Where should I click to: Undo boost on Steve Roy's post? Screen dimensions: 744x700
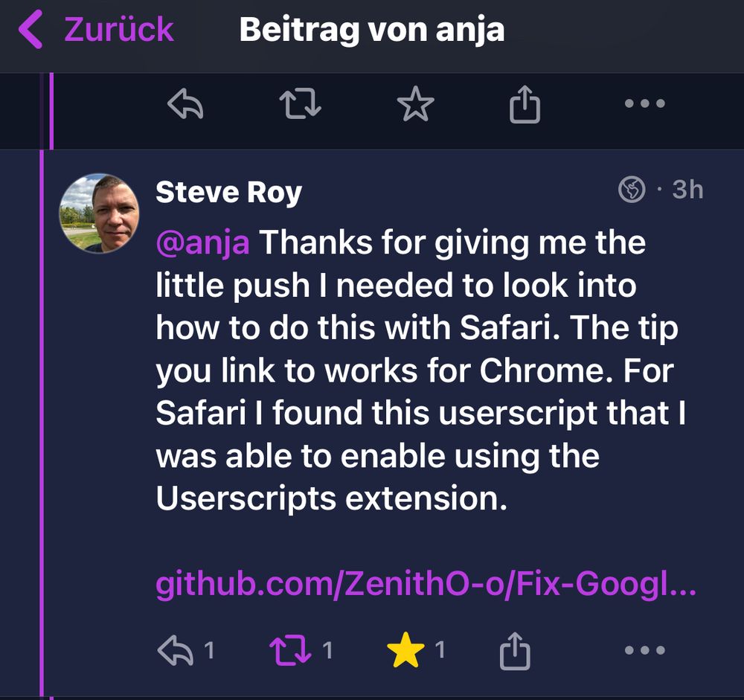(290, 652)
